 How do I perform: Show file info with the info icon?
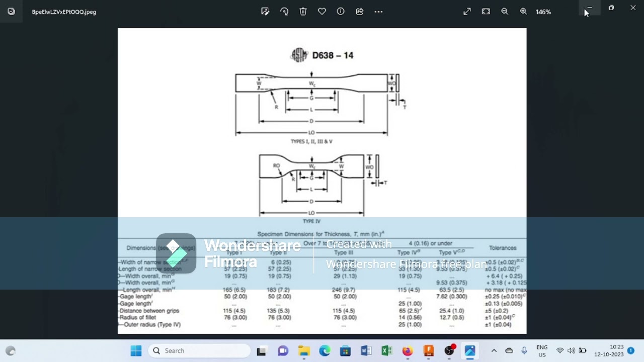(341, 12)
